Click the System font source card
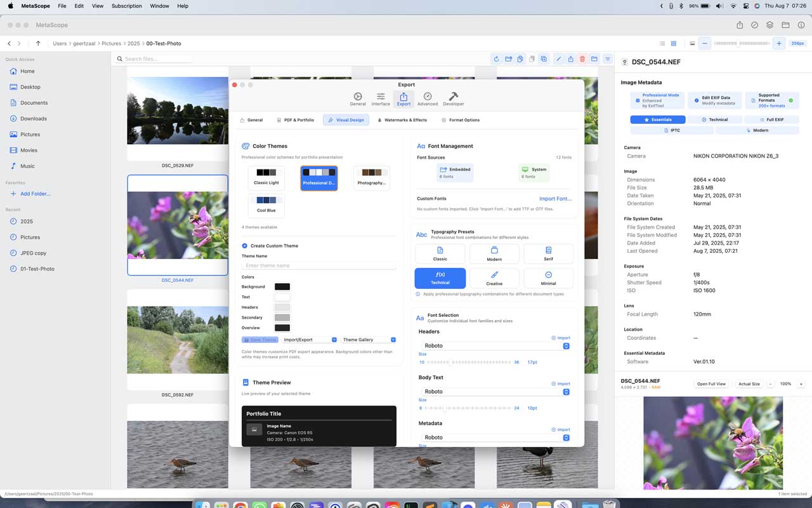812x508 pixels. (534, 173)
